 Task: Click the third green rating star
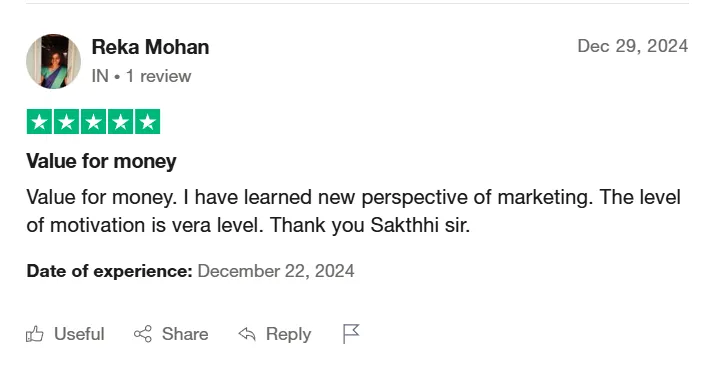pos(94,122)
